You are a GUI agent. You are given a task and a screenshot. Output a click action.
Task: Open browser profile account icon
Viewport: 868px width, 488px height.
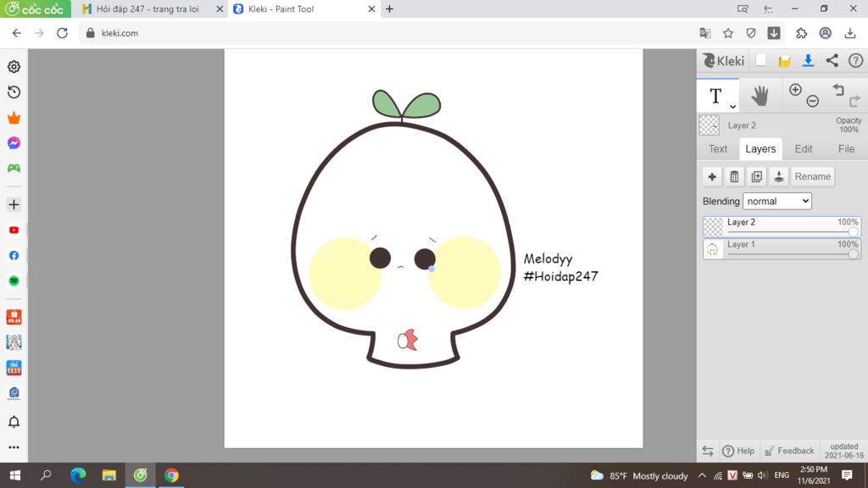[826, 33]
